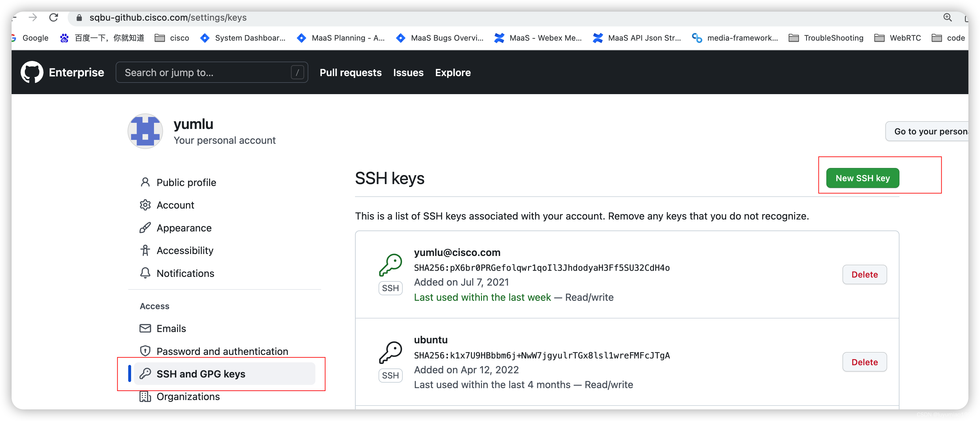Open the MaaS API Json Str... bookmark
Image resolution: width=980 pixels, height=421 pixels.
point(637,38)
